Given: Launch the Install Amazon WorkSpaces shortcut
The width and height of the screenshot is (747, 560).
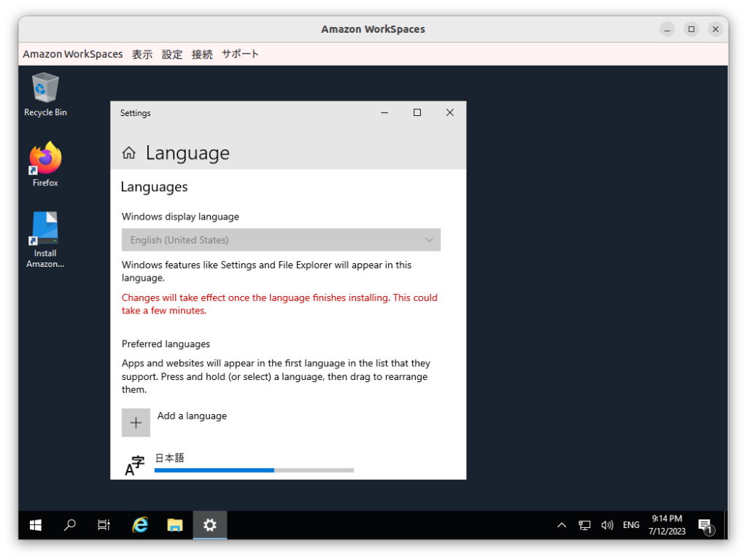Looking at the screenshot, I should (44, 233).
